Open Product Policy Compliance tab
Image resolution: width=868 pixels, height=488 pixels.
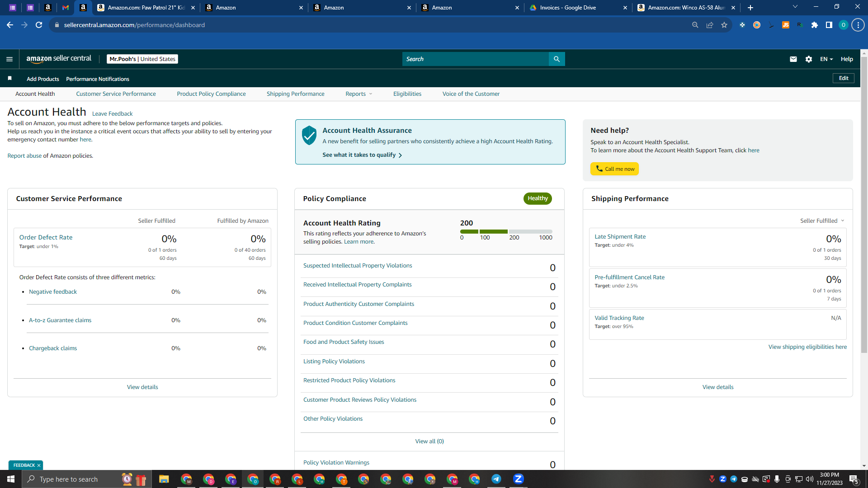pos(211,94)
